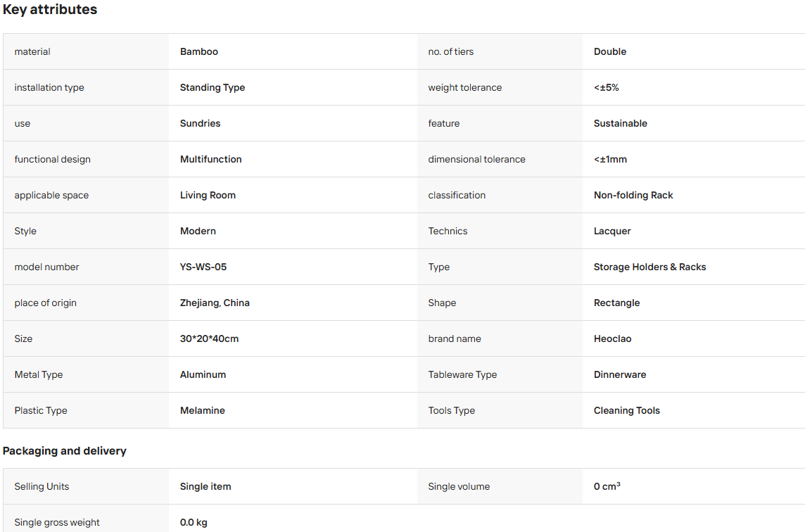
Task: Click the 0.0 kg gross weight value
Action: pyautogui.click(x=194, y=522)
